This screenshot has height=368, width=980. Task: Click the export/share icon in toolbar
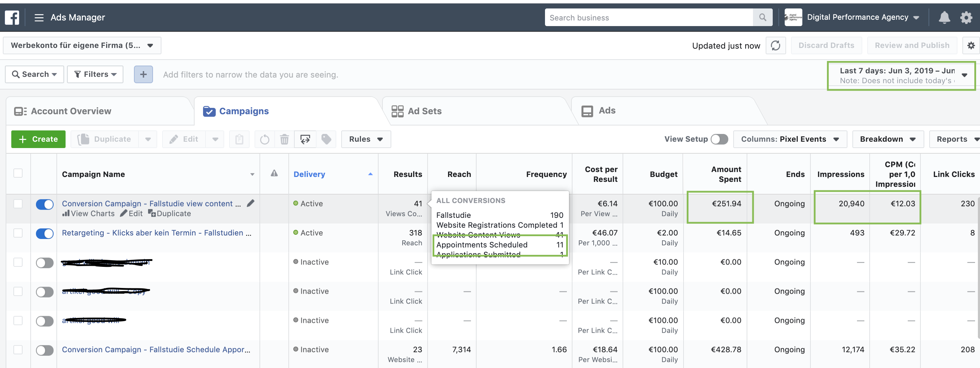305,139
